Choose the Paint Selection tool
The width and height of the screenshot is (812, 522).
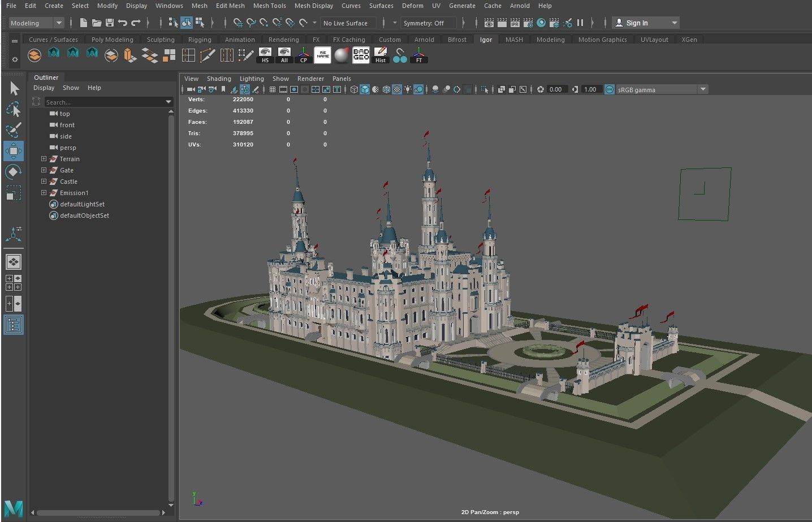[x=14, y=130]
